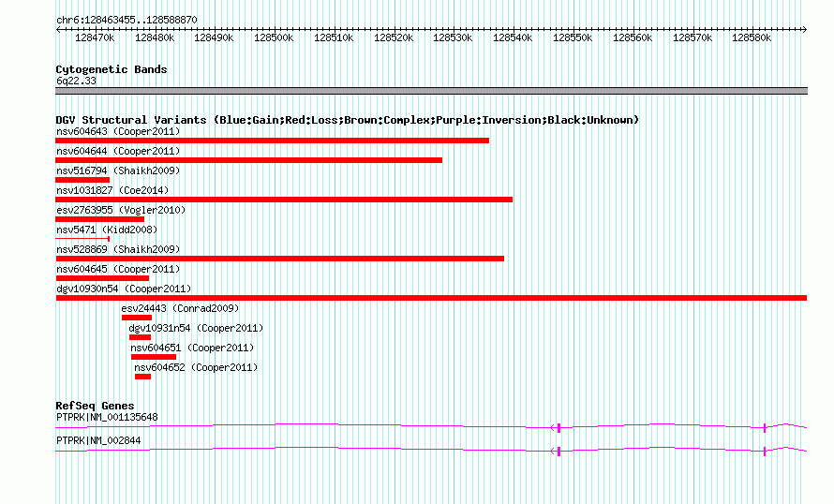Click the 128550k ruler tick label
The width and height of the screenshot is (834, 504).
pos(573,37)
